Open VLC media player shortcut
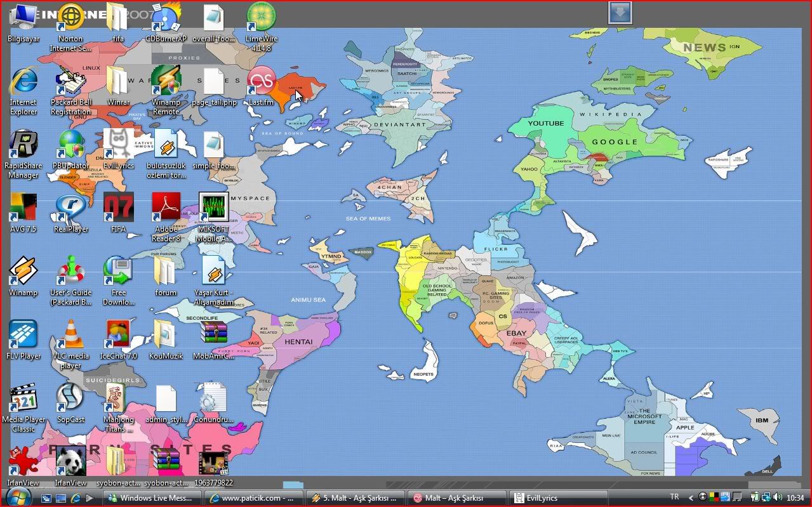Image resolution: width=812 pixels, height=507 pixels. 70,345
